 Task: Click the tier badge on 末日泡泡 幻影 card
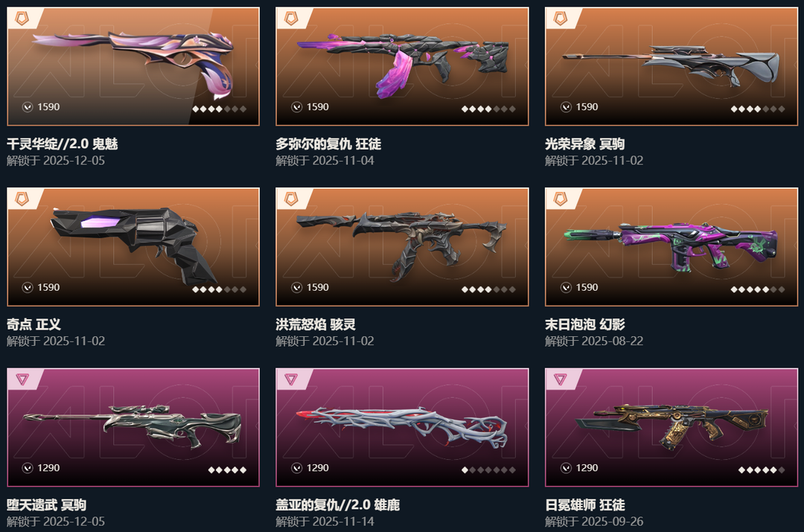(561, 199)
